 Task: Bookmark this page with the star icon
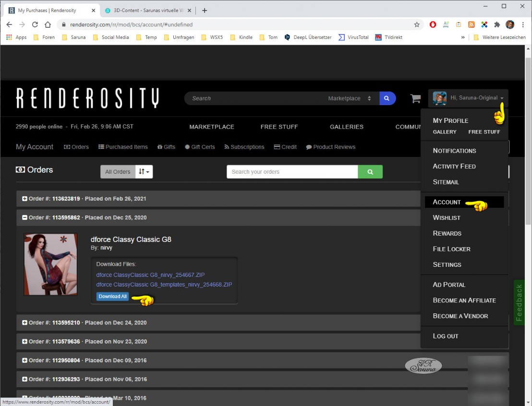coord(417,24)
